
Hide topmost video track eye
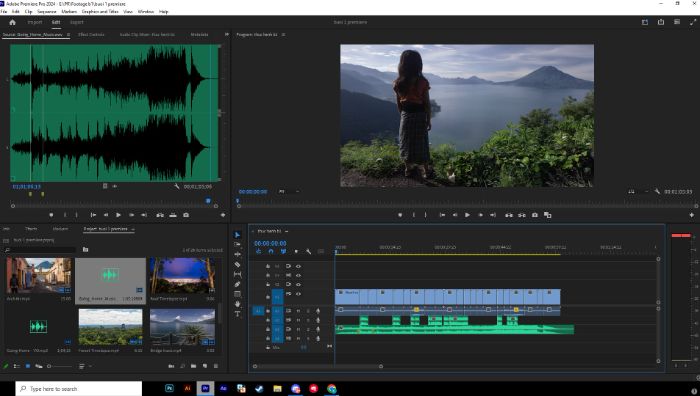[298, 266]
